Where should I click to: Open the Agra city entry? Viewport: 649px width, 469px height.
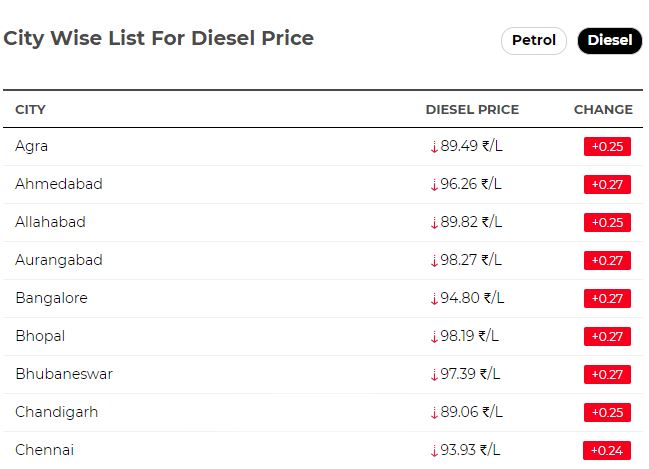(x=31, y=147)
